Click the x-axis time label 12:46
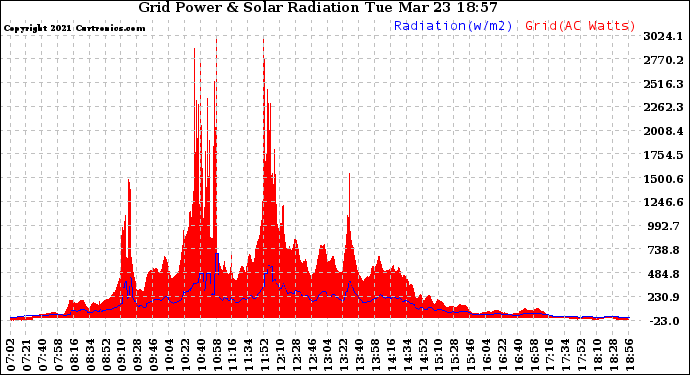The height and width of the screenshot is (375, 690). (312, 355)
